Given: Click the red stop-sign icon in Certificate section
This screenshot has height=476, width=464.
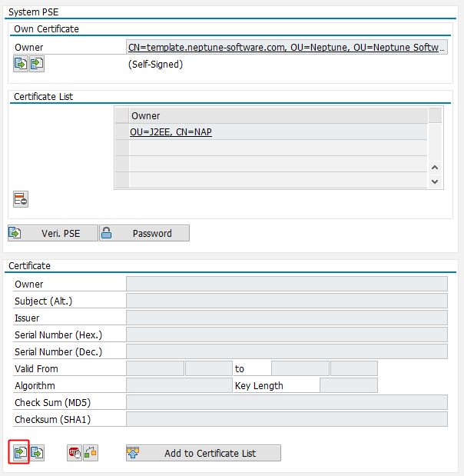Looking at the screenshot, I should click(x=75, y=453).
